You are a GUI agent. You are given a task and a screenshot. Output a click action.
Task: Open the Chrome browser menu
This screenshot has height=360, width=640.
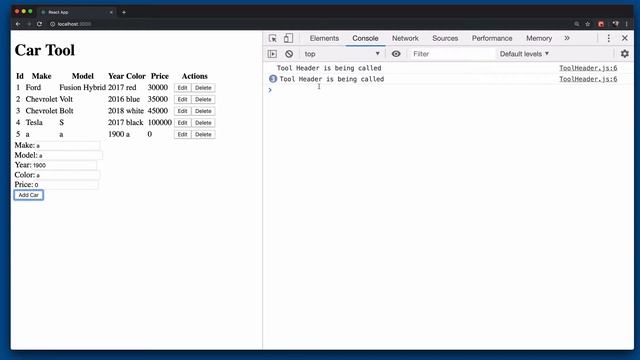pos(627,24)
